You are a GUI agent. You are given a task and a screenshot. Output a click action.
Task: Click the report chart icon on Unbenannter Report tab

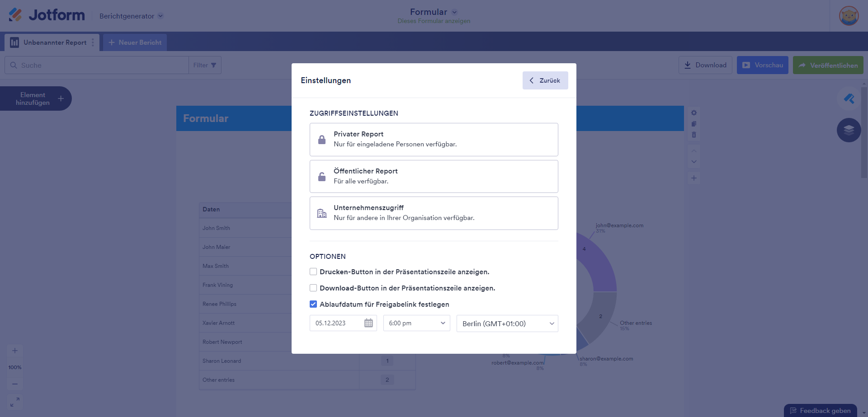click(14, 42)
